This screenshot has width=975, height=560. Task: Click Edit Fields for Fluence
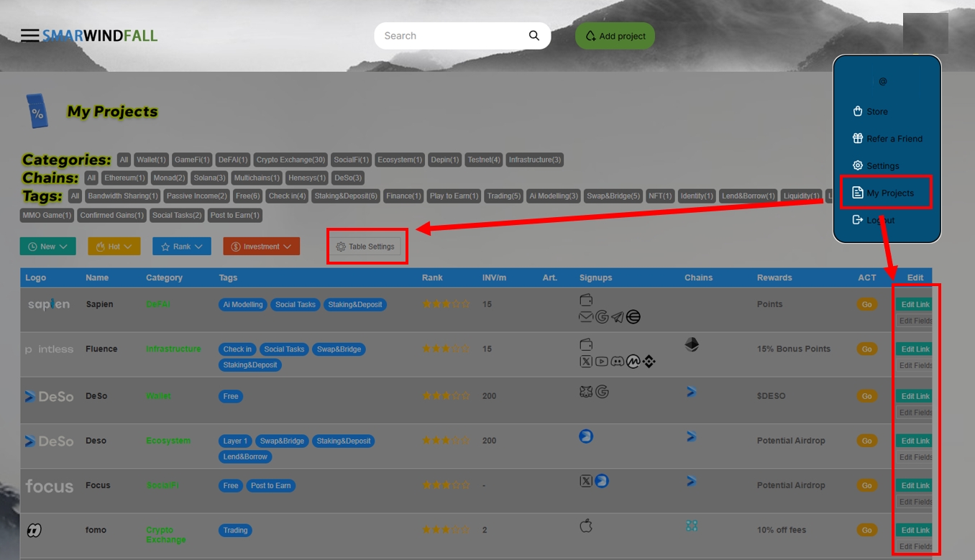click(915, 365)
